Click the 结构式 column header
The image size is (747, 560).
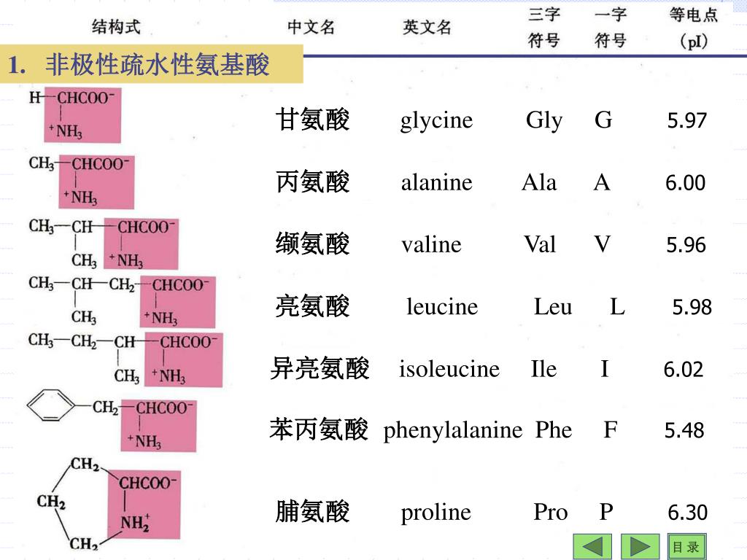tap(116, 27)
